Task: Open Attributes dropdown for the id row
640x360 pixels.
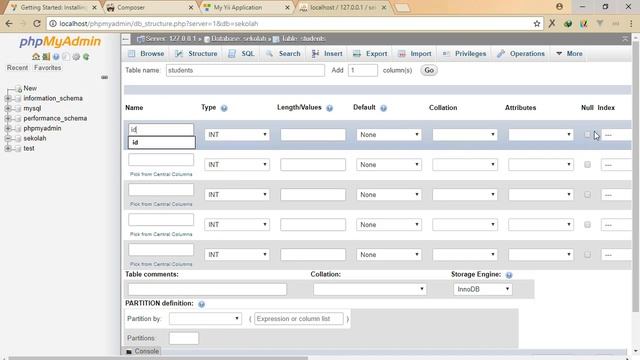Action: 541,135
